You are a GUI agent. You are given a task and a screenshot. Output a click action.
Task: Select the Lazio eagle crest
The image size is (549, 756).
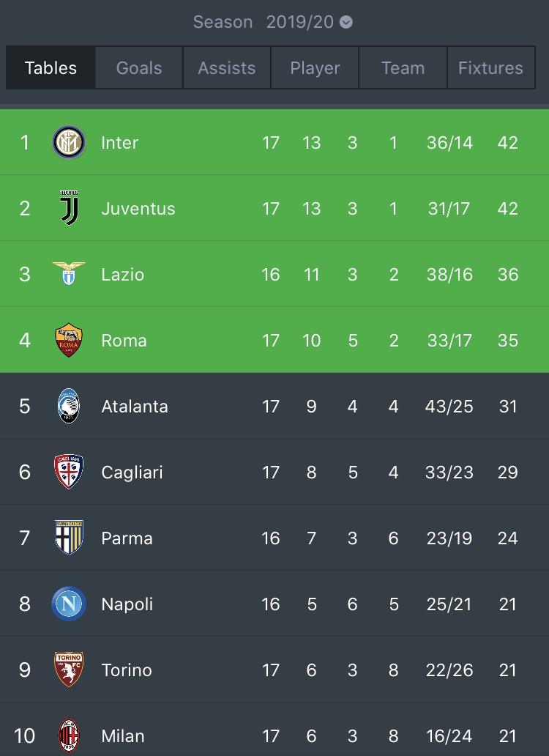[69, 273]
